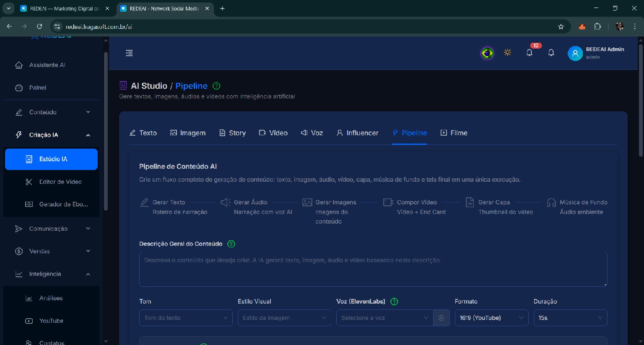Click the AI Studio header icon
This screenshot has height=345, width=644.
123,85
